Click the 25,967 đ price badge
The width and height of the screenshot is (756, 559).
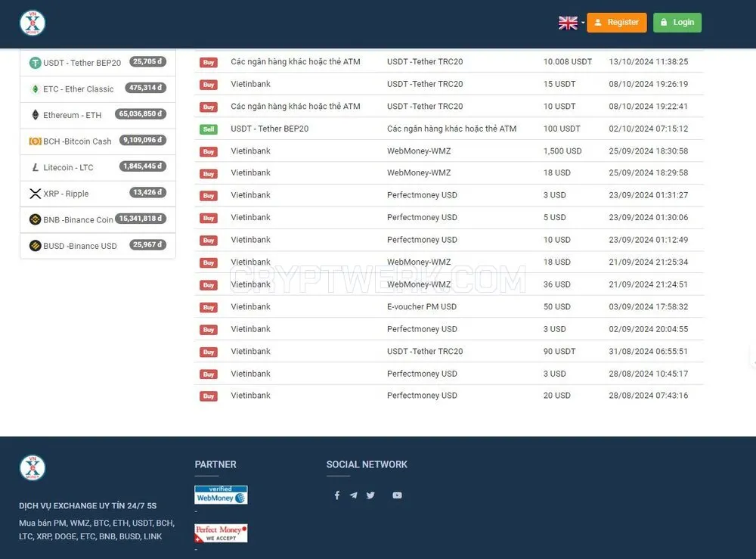coord(147,244)
